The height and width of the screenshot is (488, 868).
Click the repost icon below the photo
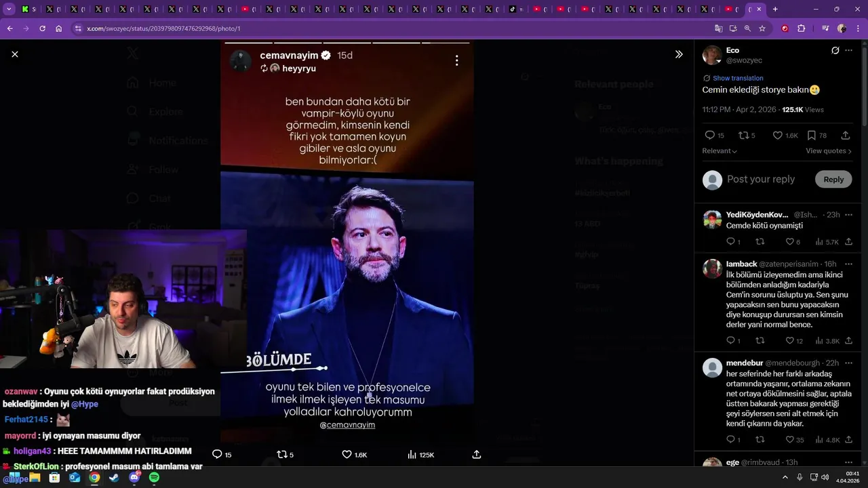[x=281, y=454]
